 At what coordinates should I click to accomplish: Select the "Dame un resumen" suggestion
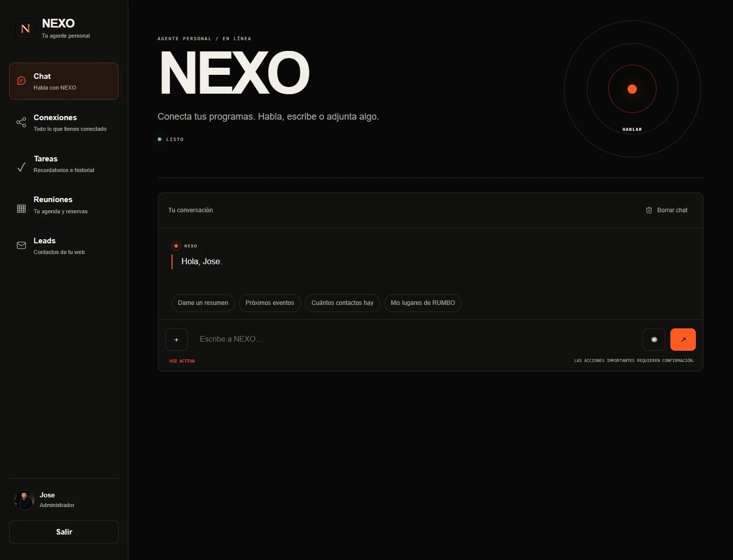click(203, 303)
